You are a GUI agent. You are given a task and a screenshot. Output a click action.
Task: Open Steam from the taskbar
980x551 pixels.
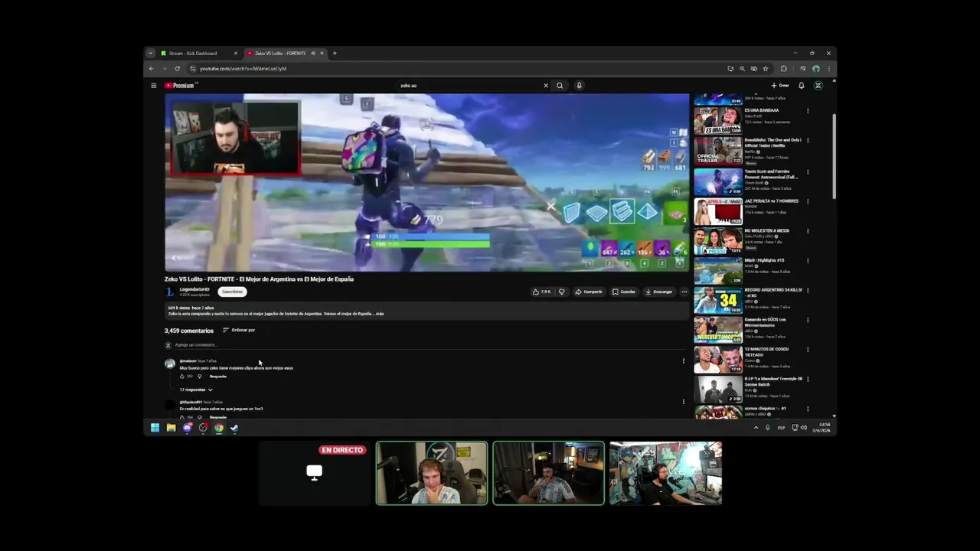pos(234,428)
